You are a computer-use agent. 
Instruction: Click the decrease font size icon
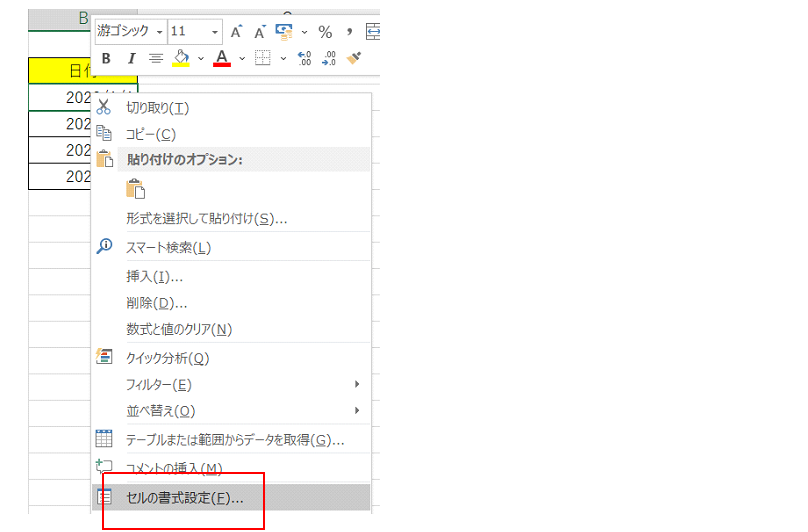pyautogui.click(x=260, y=32)
